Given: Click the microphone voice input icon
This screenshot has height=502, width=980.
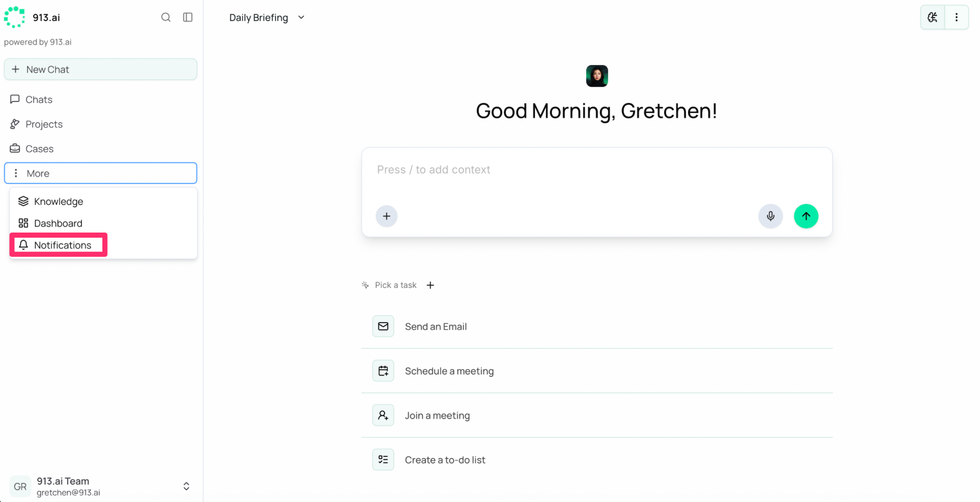Looking at the screenshot, I should (x=770, y=216).
